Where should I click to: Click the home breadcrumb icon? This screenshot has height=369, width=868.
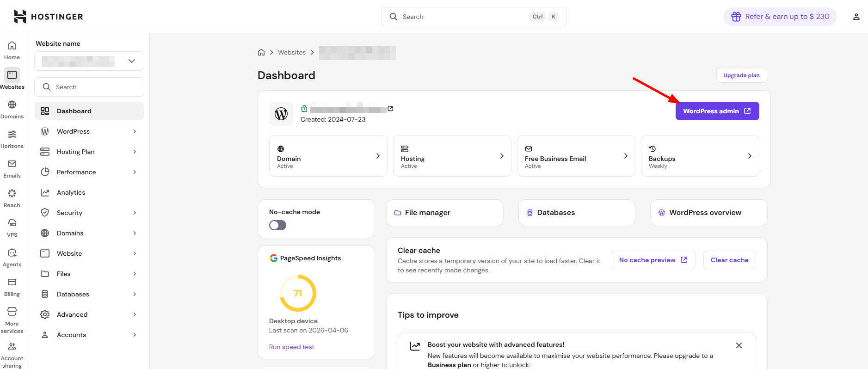point(261,52)
